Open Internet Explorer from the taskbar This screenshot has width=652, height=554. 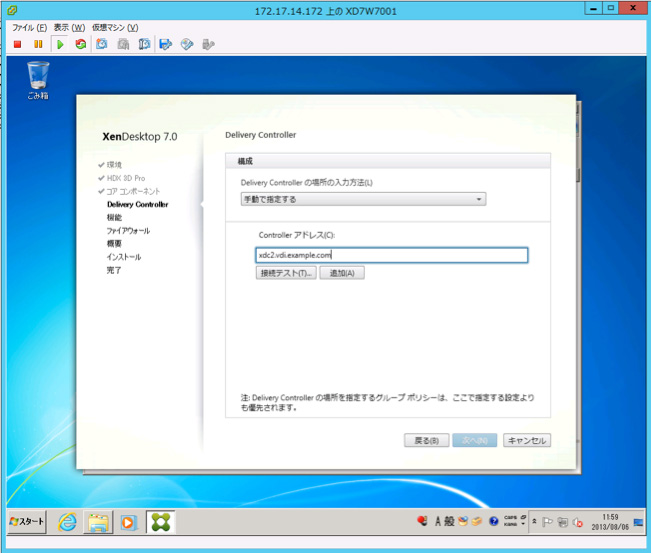coord(67,522)
